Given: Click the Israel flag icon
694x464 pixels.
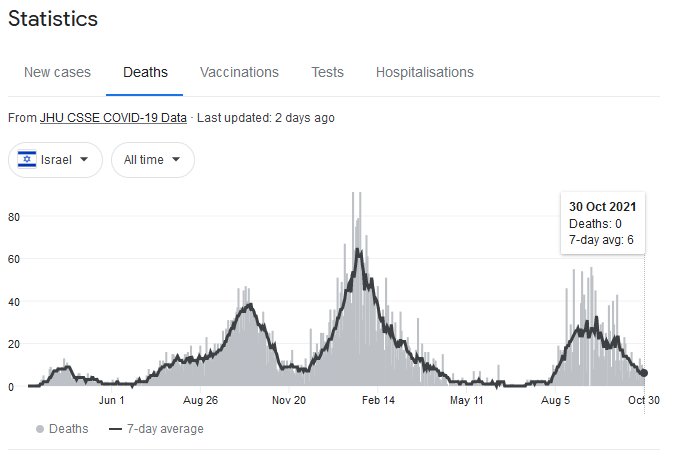Looking at the screenshot, I should pyautogui.click(x=27, y=159).
